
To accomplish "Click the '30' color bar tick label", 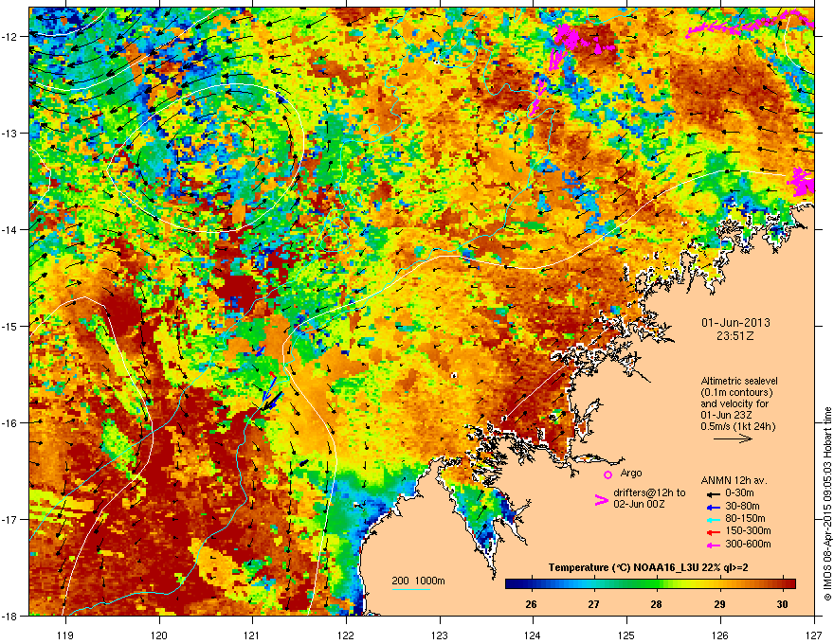I will click(x=782, y=604).
